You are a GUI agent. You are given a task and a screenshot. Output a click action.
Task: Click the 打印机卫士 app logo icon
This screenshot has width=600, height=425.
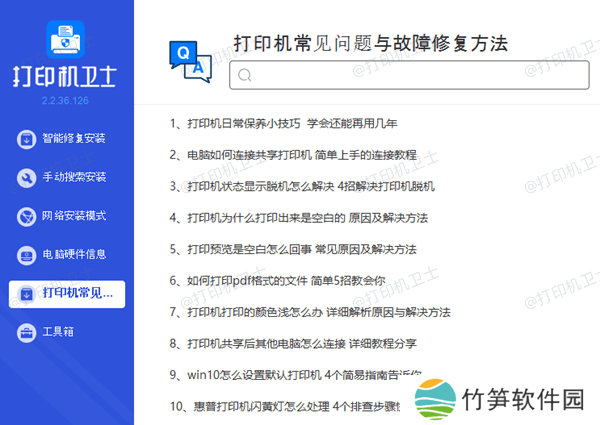pos(67,38)
